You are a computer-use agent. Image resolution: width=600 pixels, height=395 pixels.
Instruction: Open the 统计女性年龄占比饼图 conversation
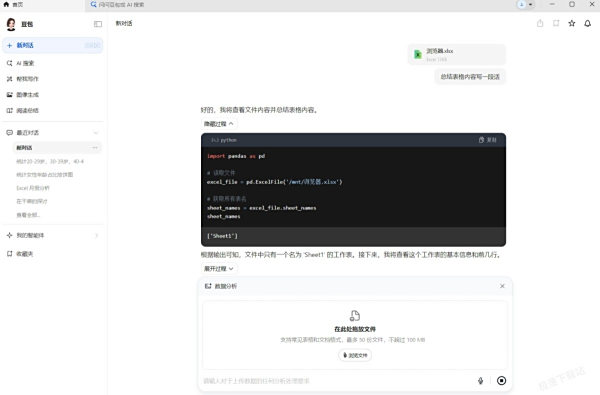44,175
